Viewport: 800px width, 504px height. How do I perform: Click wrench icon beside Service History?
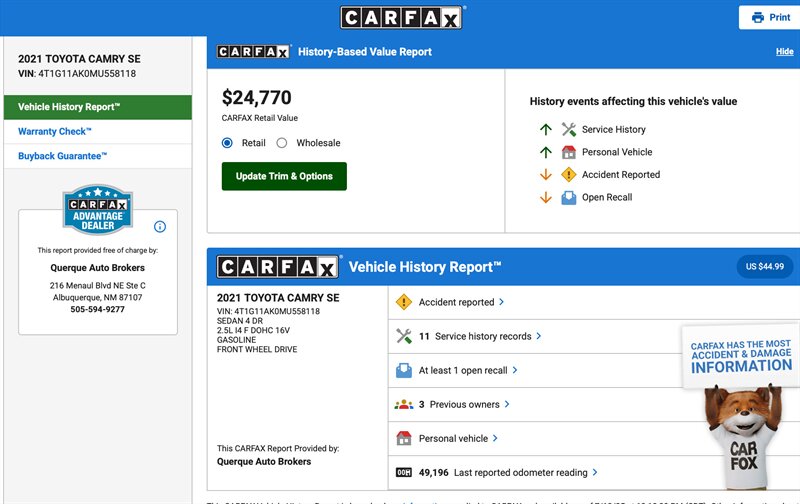[x=568, y=130]
